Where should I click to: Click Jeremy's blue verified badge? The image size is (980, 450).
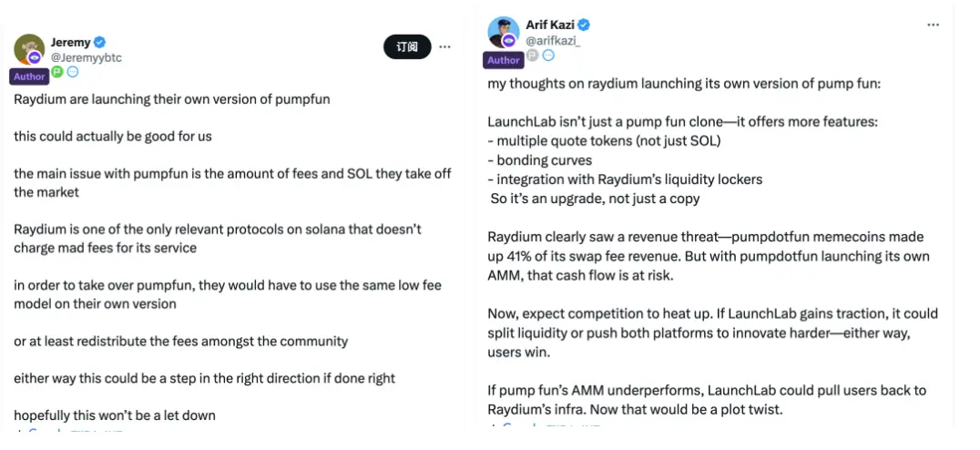[x=99, y=42]
